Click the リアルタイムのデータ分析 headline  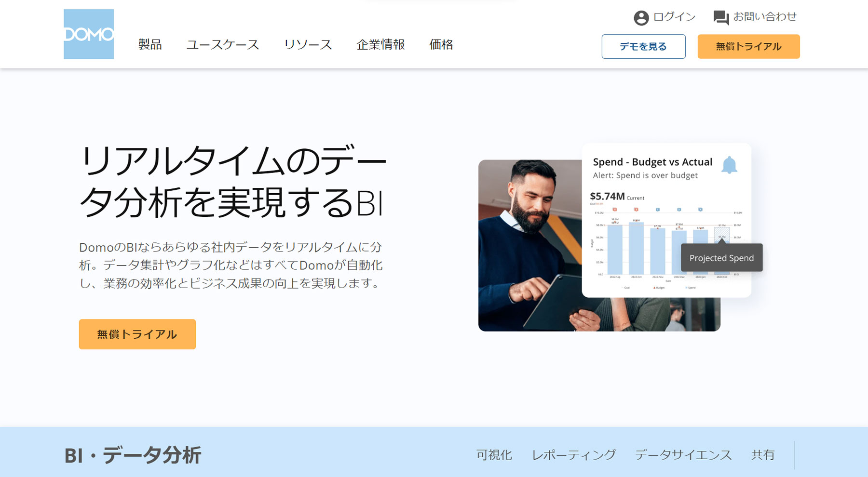pos(233,181)
